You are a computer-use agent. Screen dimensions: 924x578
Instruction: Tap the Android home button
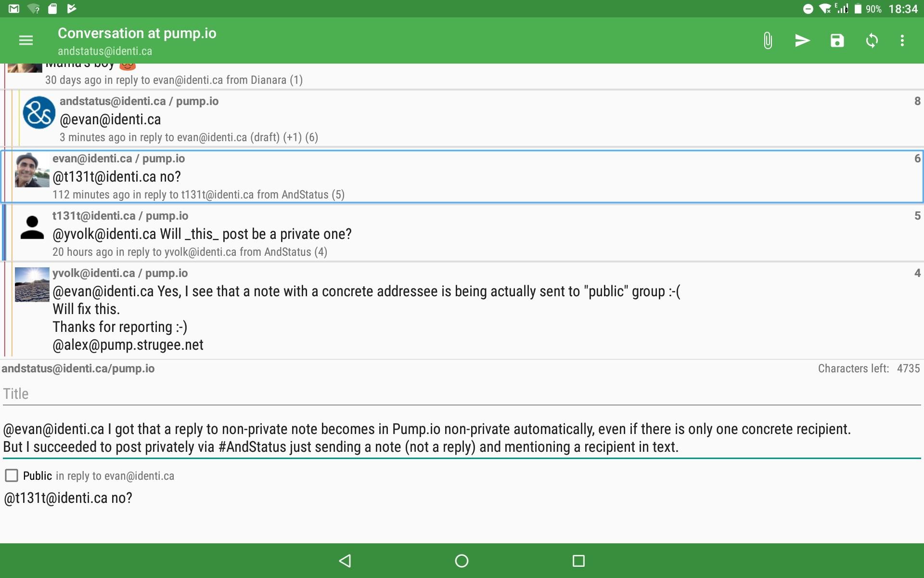pos(462,561)
